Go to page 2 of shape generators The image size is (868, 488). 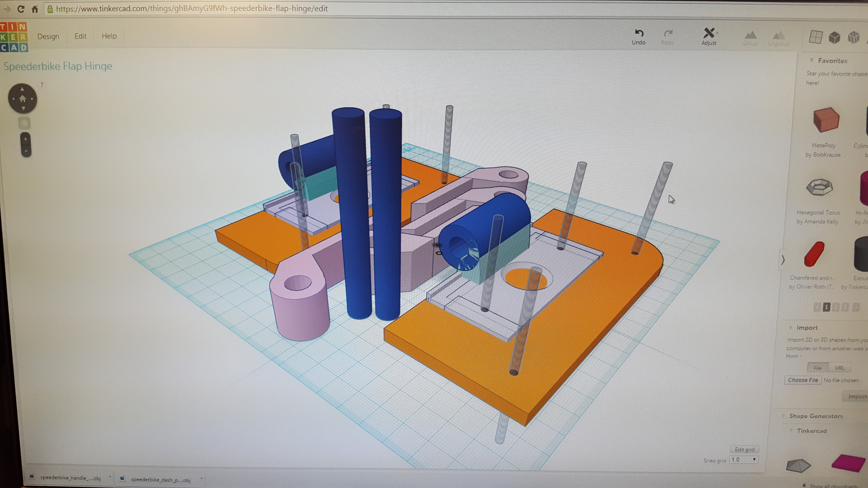[x=836, y=307]
